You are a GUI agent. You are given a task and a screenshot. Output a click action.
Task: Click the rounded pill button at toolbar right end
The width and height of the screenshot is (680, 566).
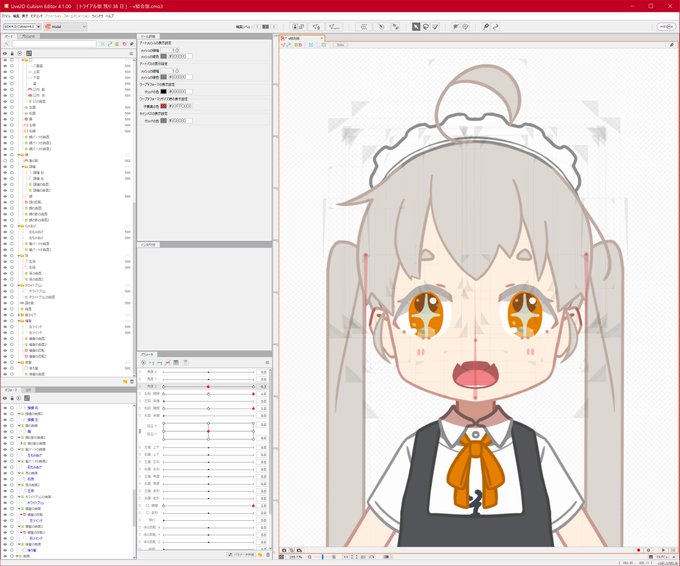pos(667,26)
